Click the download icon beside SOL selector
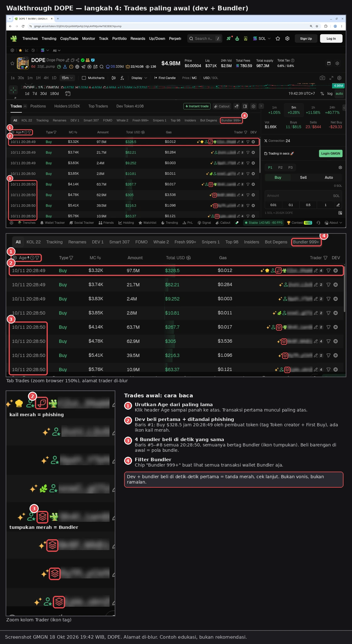This screenshot has width=352, height=644. click(x=245, y=38)
